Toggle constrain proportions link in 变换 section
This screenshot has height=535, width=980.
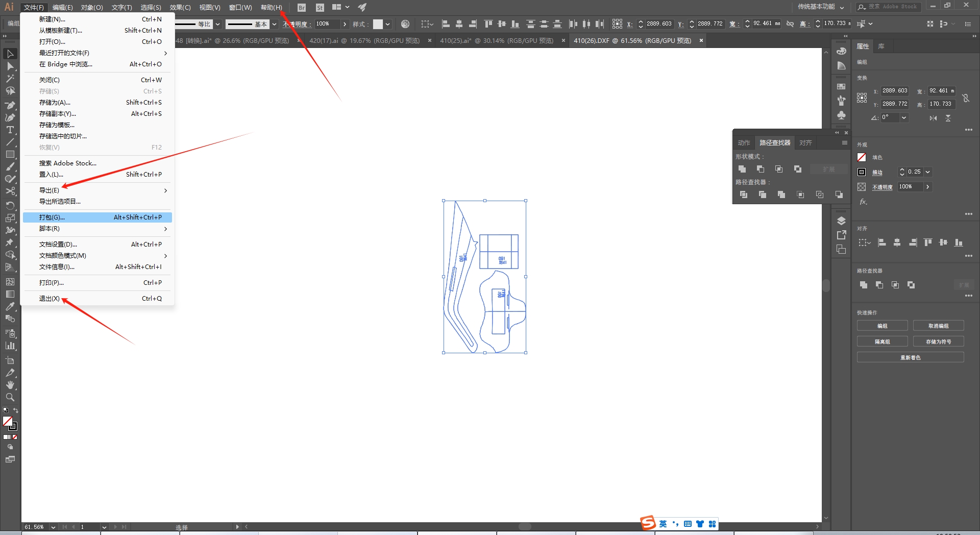[966, 98]
